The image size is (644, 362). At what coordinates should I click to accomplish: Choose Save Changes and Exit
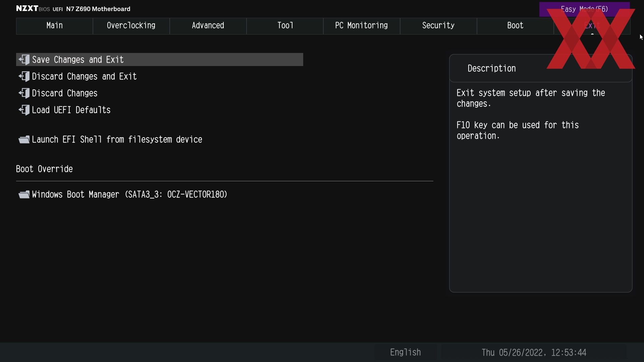160,60
